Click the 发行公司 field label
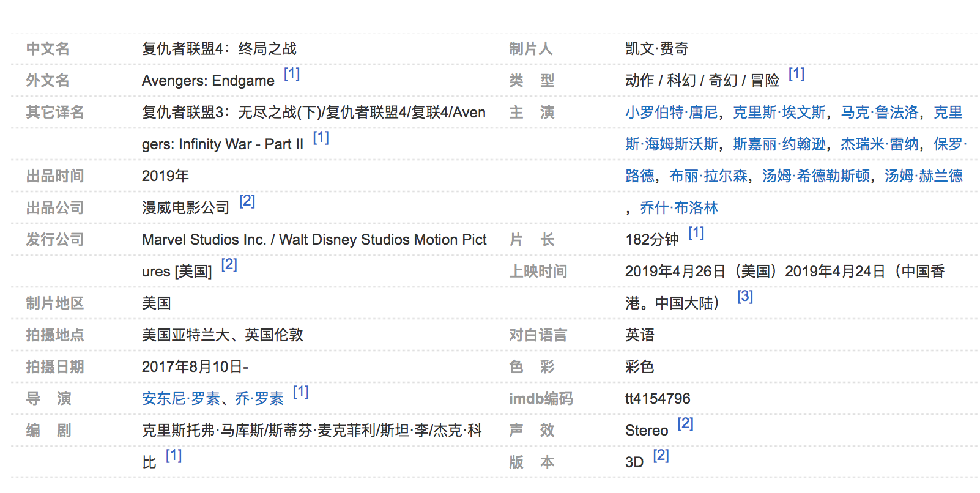980x493 pixels. tap(55, 240)
